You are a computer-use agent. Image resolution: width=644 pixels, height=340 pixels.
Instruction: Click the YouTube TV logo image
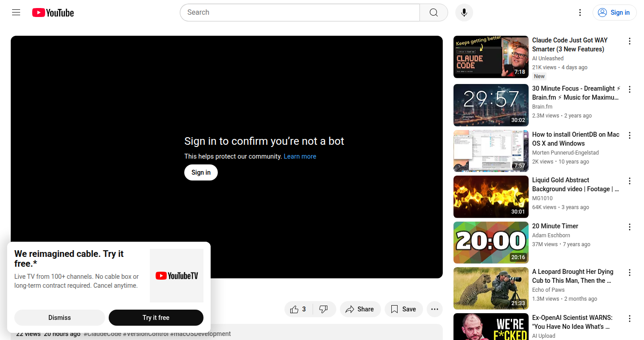[177, 276]
